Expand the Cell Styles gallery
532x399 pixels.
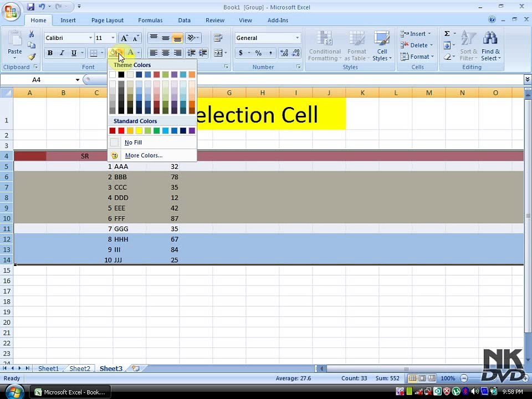click(x=382, y=46)
